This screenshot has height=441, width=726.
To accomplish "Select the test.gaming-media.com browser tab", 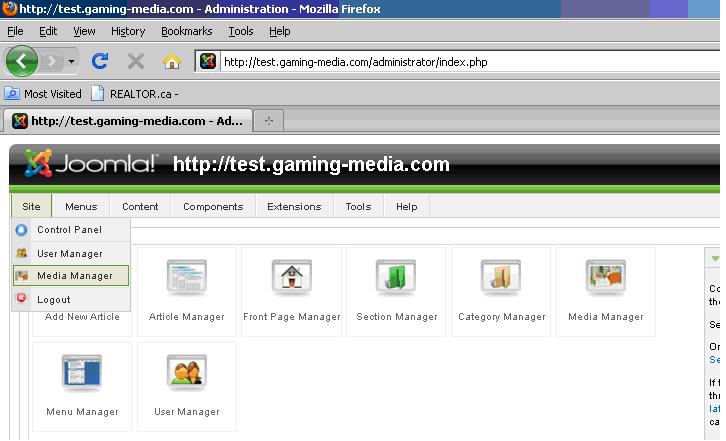I will [128, 121].
